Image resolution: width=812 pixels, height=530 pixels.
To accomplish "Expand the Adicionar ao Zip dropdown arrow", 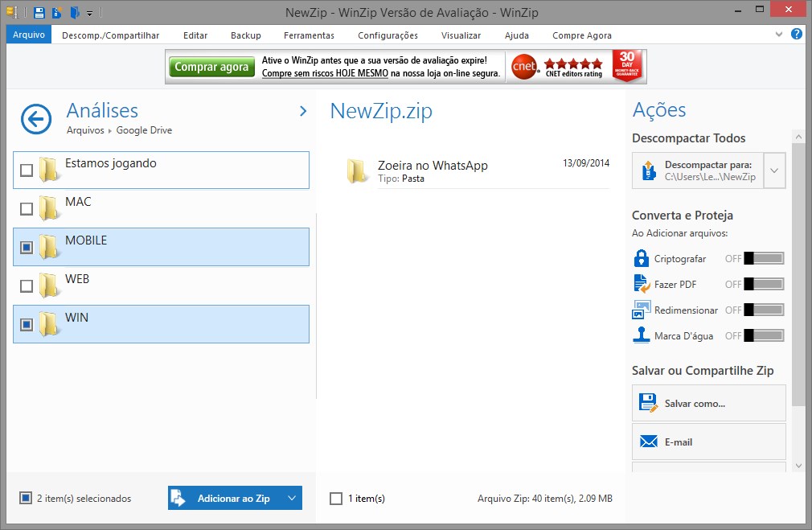I will [x=292, y=498].
